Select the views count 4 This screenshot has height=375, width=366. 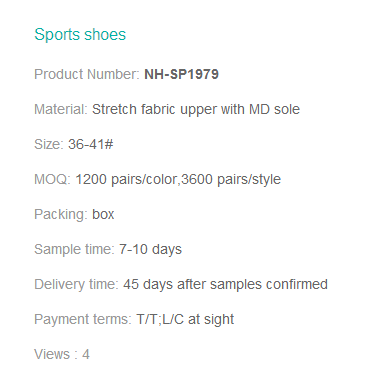coord(86,354)
